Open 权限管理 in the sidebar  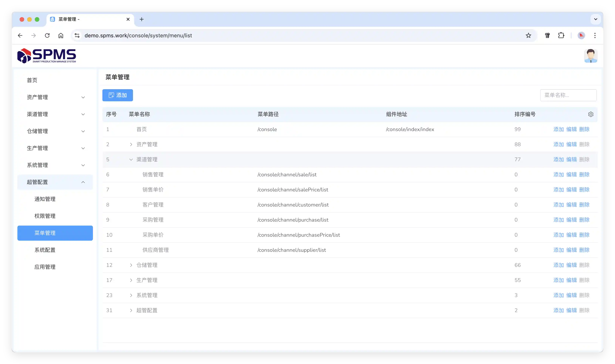(x=45, y=216)
